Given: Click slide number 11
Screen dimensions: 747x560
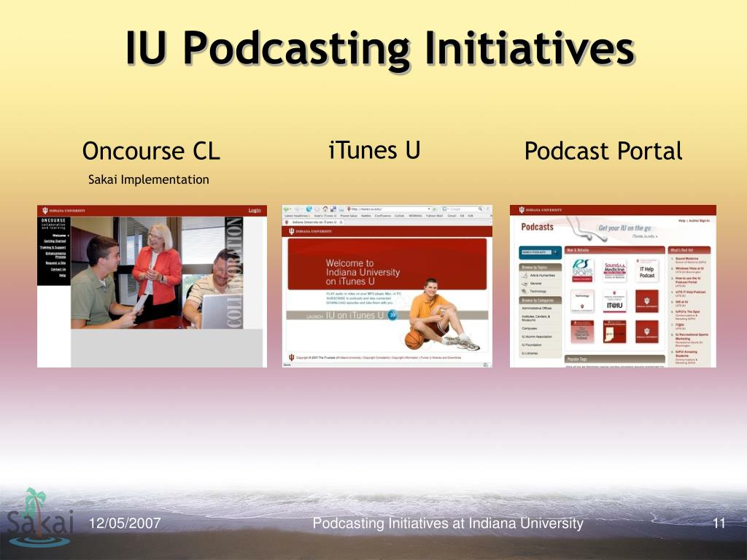Looking at the screenshot, I should tap(719, 524).
